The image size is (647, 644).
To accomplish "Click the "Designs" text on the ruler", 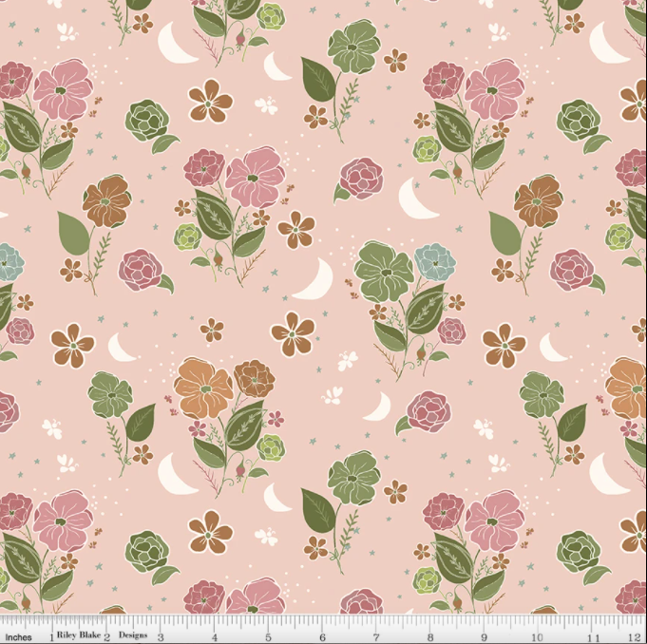I will pos(133,635).
